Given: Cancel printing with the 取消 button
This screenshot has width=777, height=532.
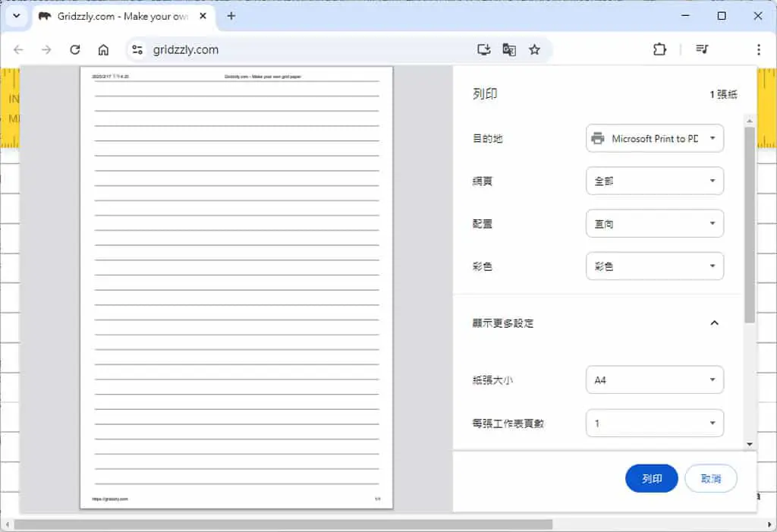Looking at the screenshot, I should pos(710,478).
